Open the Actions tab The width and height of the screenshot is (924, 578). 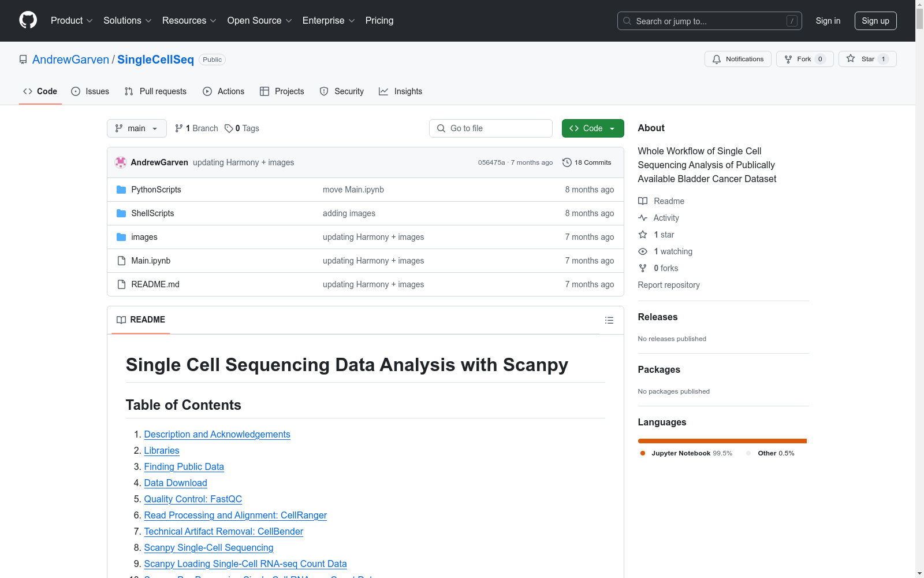point(223,91)
